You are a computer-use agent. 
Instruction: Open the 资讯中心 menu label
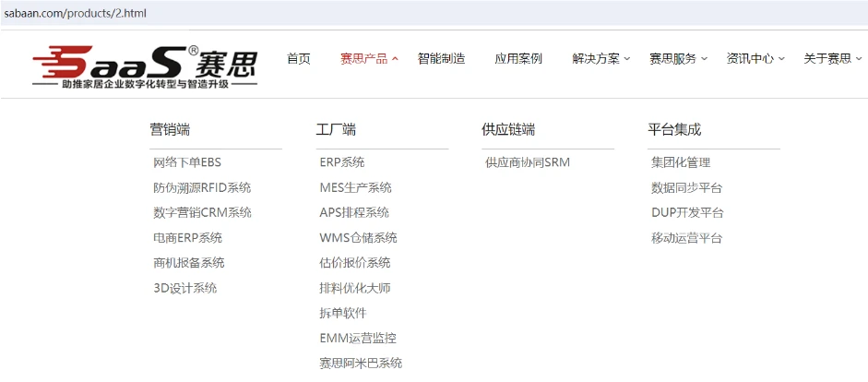(x=750, y=59)
